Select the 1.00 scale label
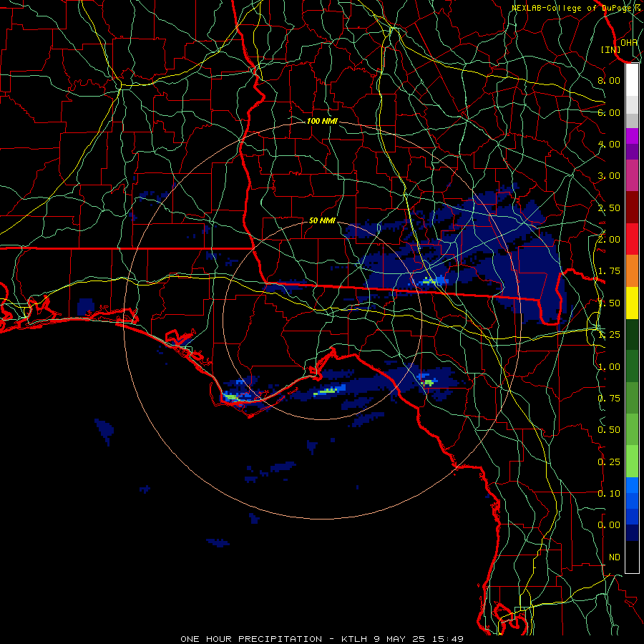The image size is (644, 644). click(x=609, y=367)
